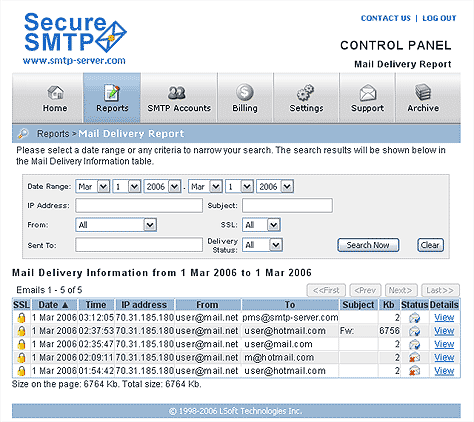Click delivered status icon in 03:12:05 row
The image size is (474, 422).
coord(414,318)
